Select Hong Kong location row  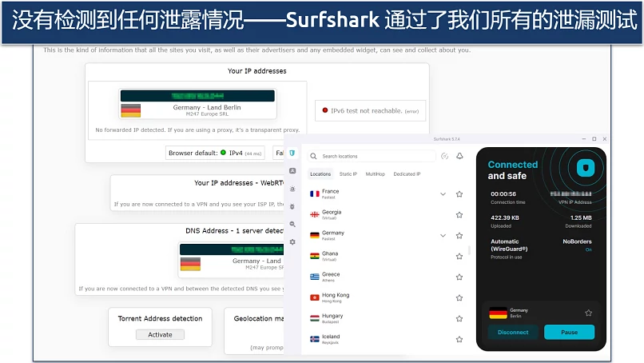coord(387,297)
